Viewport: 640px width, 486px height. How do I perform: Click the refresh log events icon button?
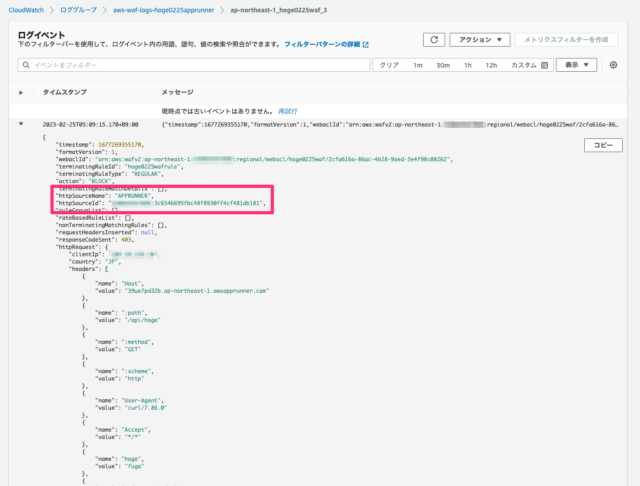(434, 40)
